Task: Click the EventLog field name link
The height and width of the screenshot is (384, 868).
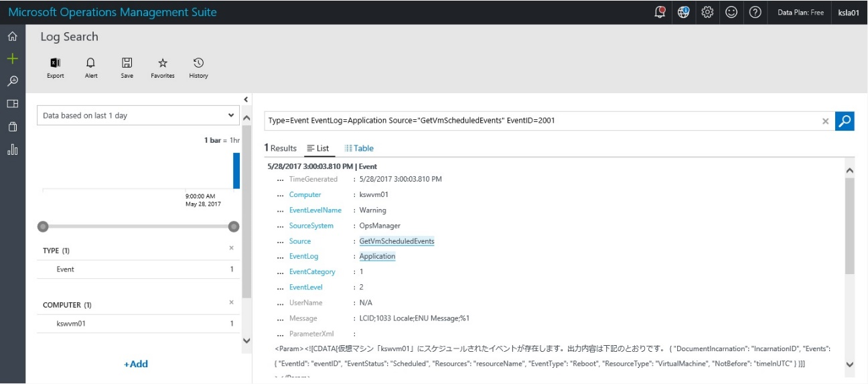Action: (x=304, y=257)
